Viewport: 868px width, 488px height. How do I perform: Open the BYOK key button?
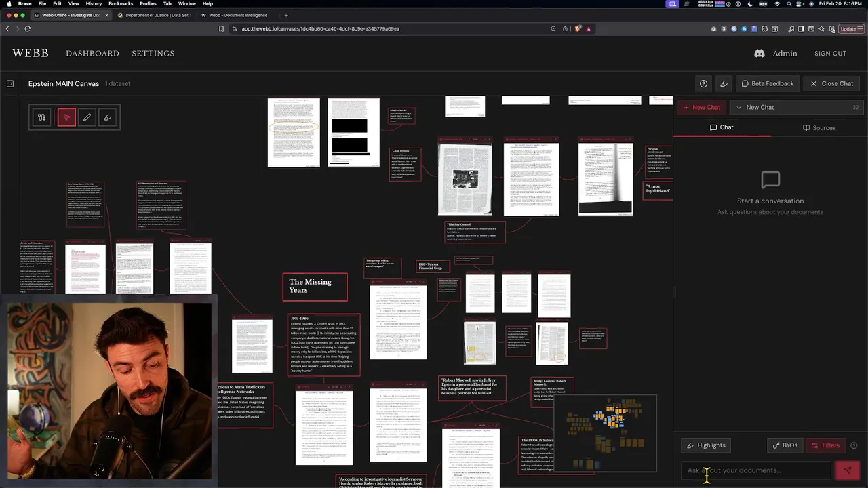click(785, 445)
